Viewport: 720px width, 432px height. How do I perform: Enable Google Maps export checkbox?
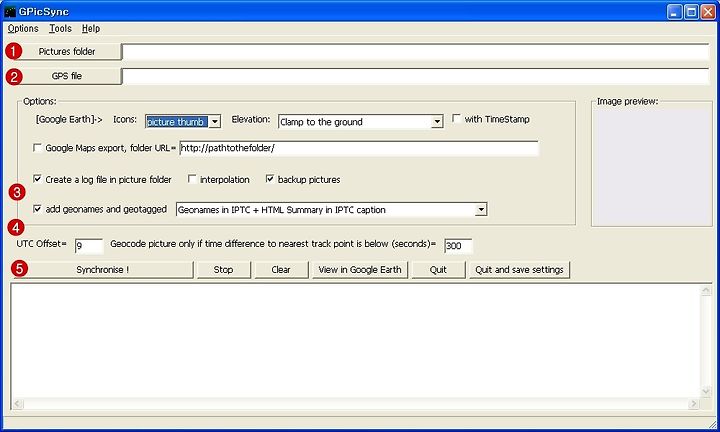click(x=38, y=148)
